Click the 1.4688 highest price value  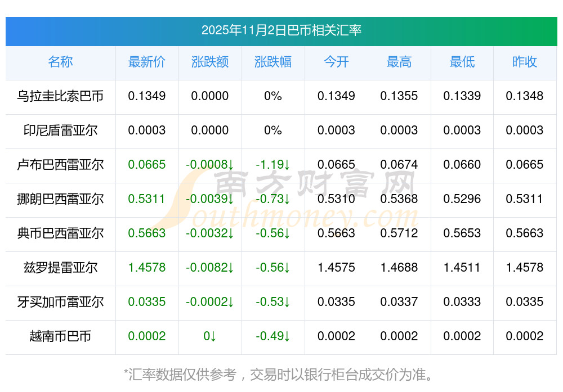(x=399, y=268)
